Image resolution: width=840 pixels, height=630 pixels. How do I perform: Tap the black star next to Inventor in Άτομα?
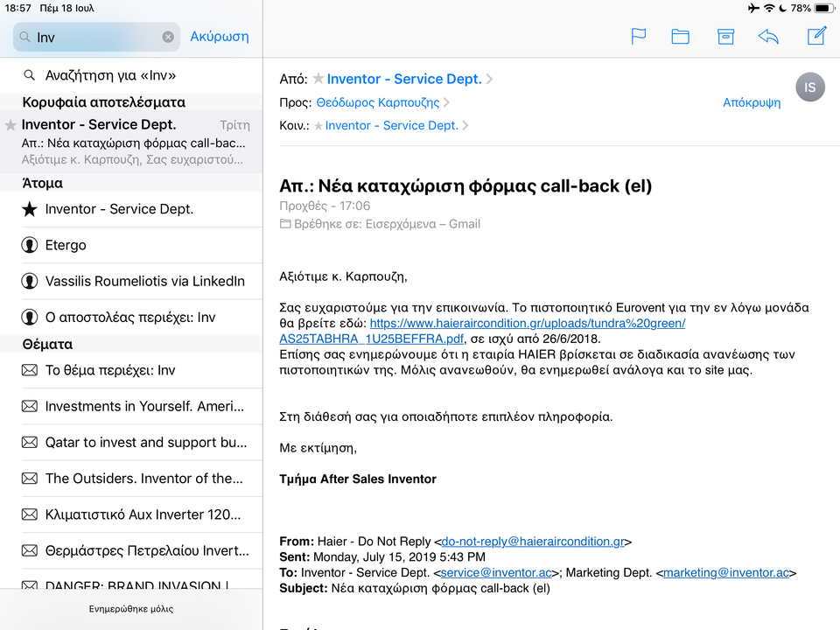coord(30,209)
